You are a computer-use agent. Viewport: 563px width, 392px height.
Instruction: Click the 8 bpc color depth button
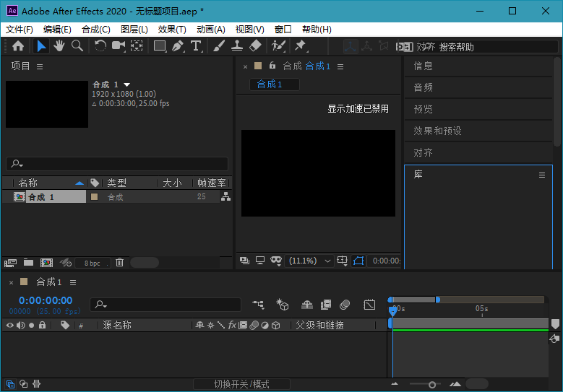tap(93, 263)
